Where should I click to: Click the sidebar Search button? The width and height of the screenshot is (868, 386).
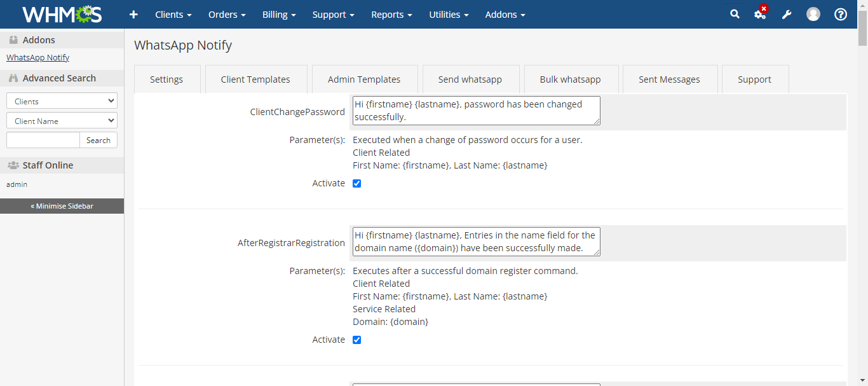pyautogui.click(x=98, y=140)
